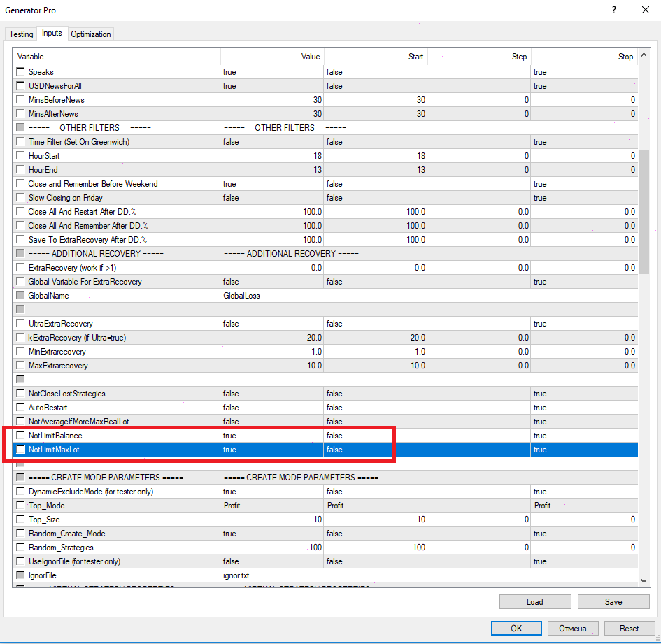Viewport: 661px width, 644px height.
Task: Click the HourStart value 18
Action: (x=272, y=155)
